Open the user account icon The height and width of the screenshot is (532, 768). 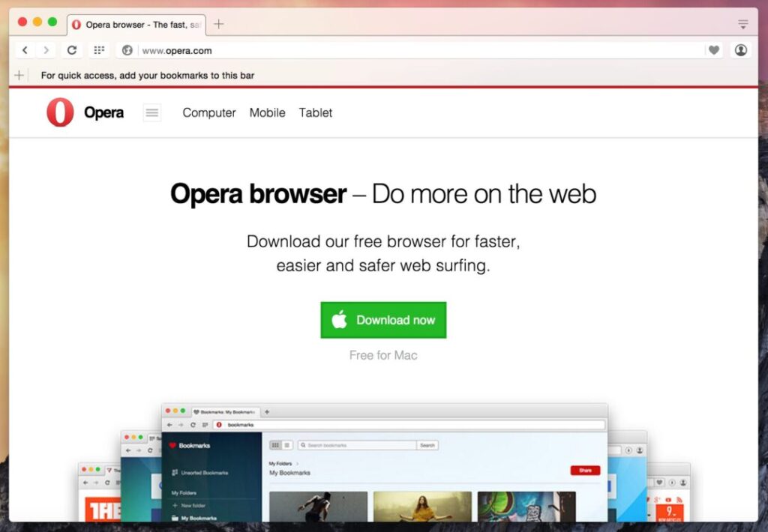click(x=741, y=50)
